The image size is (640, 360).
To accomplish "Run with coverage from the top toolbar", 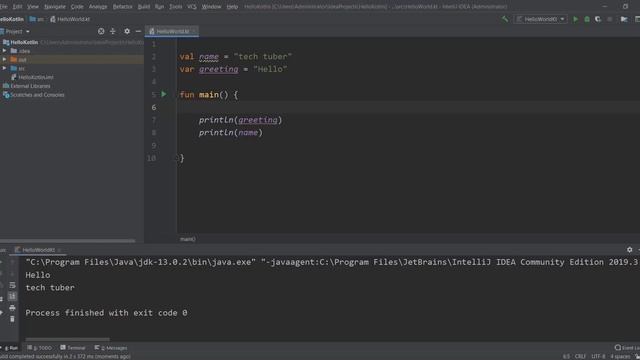I will (598, 19).
